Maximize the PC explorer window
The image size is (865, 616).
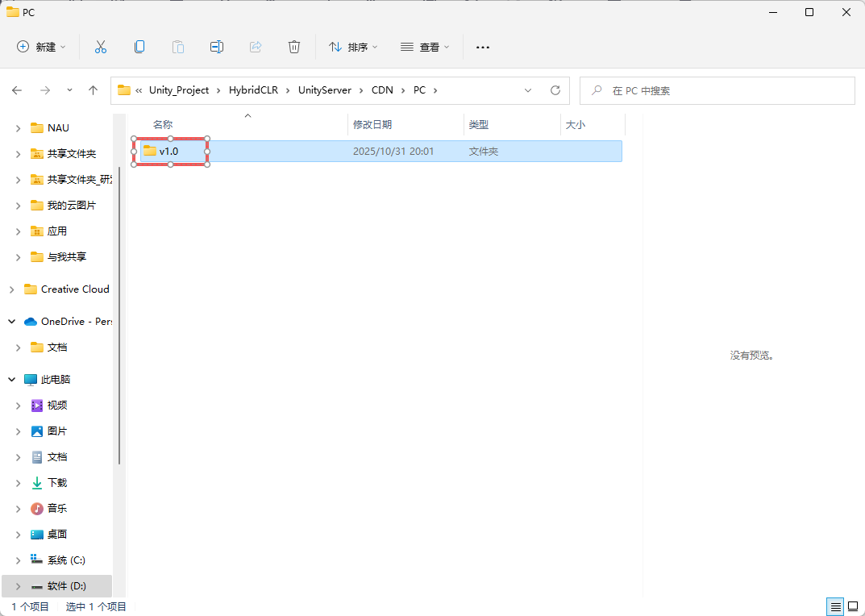tap(809, 12)
